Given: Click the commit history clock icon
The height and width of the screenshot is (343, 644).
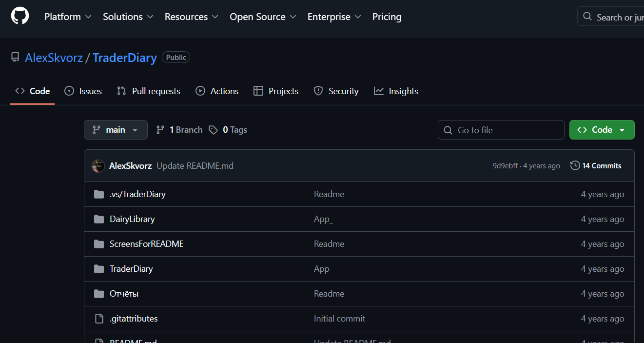Looking at the screenshot, I should coord(575,166).
